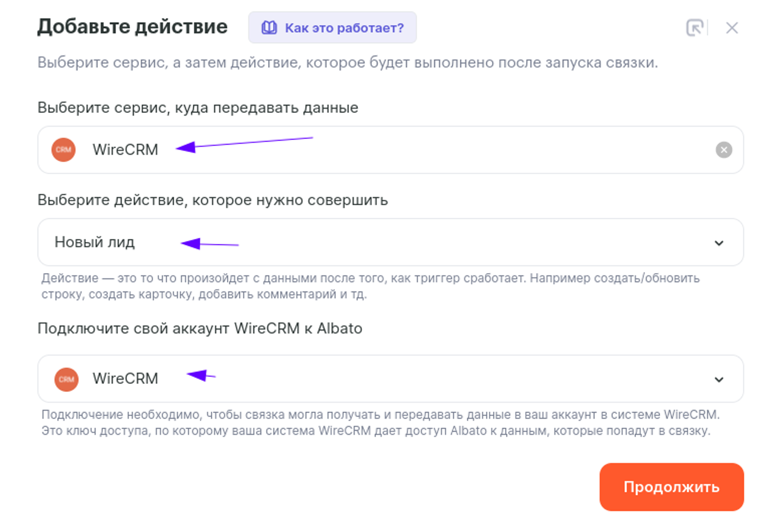Open the "Как это работает?" help
771x532 pixels.
coord(344,28)
